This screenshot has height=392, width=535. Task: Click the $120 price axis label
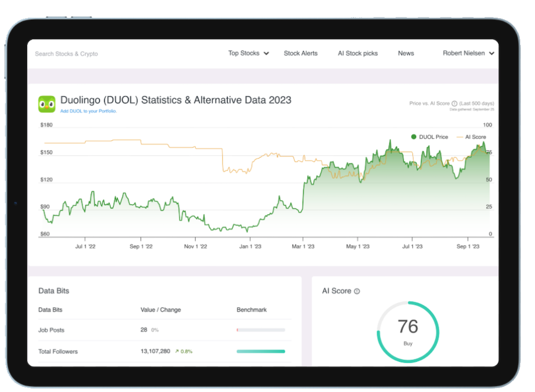click(x=46, y=180)
